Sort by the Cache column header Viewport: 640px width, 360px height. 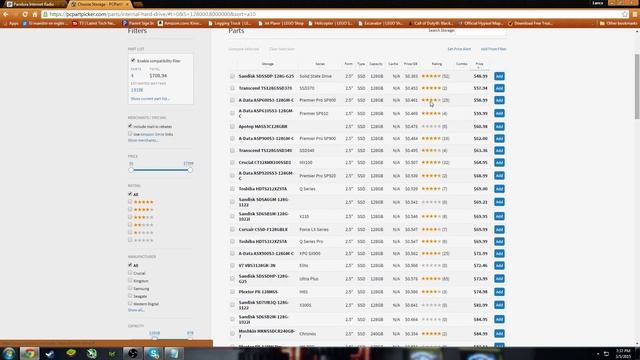(x=393, y=64)
